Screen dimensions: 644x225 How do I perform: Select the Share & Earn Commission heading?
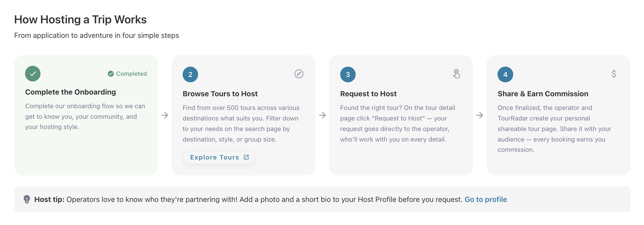pos(543,94)
